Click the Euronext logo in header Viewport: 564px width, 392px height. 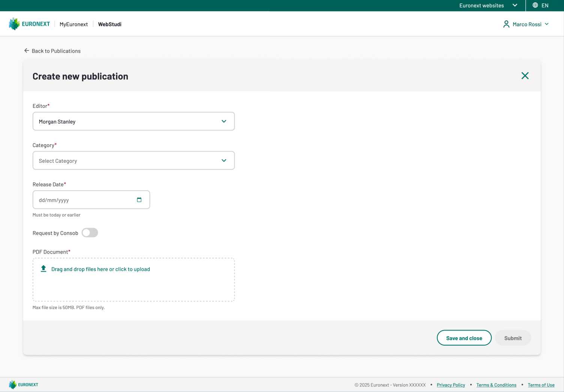coord(29,24)
